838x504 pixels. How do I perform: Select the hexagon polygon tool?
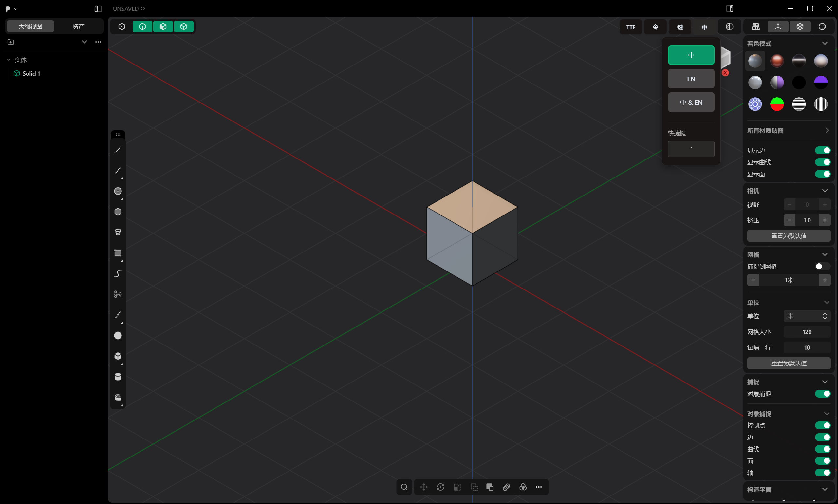click(x=118, y=212)
